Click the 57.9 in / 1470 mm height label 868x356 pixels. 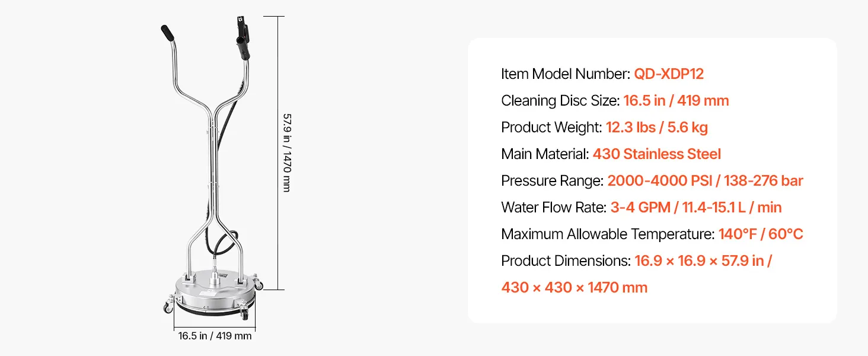pos(286,152)
